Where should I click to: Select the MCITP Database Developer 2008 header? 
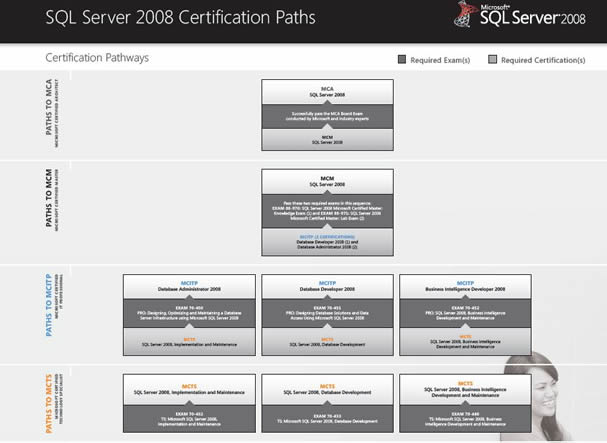coord(328,287)
